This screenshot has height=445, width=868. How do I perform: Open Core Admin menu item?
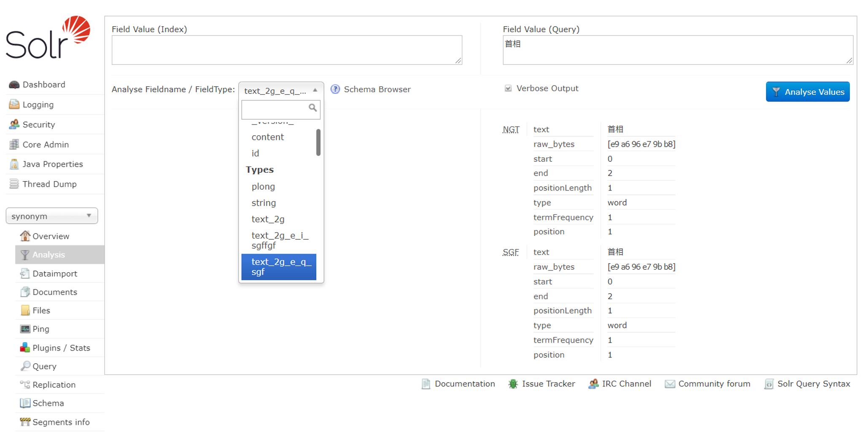pos(46,145)
